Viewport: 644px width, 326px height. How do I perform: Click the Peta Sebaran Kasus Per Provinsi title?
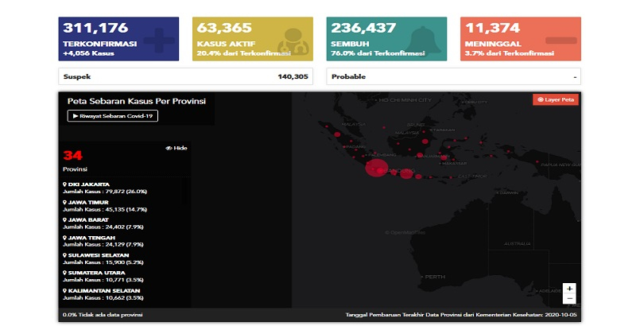[137, 102]
